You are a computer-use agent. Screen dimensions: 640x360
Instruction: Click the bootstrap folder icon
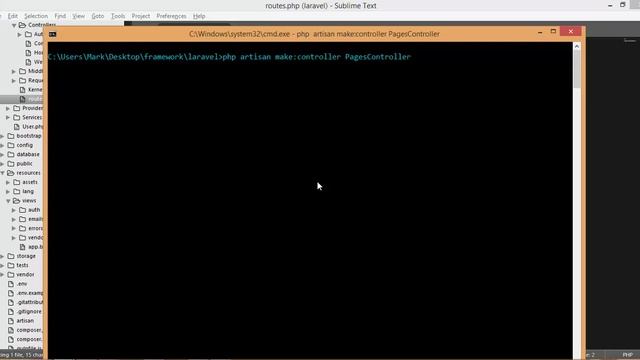pos(11,136)
